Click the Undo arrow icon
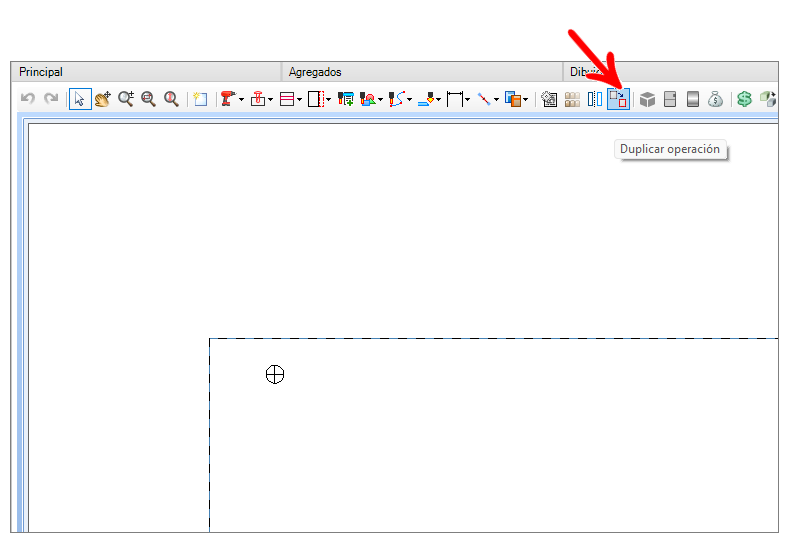Image resolution: width=790 pixels, height=542 pixels. [x=28, y=98]
